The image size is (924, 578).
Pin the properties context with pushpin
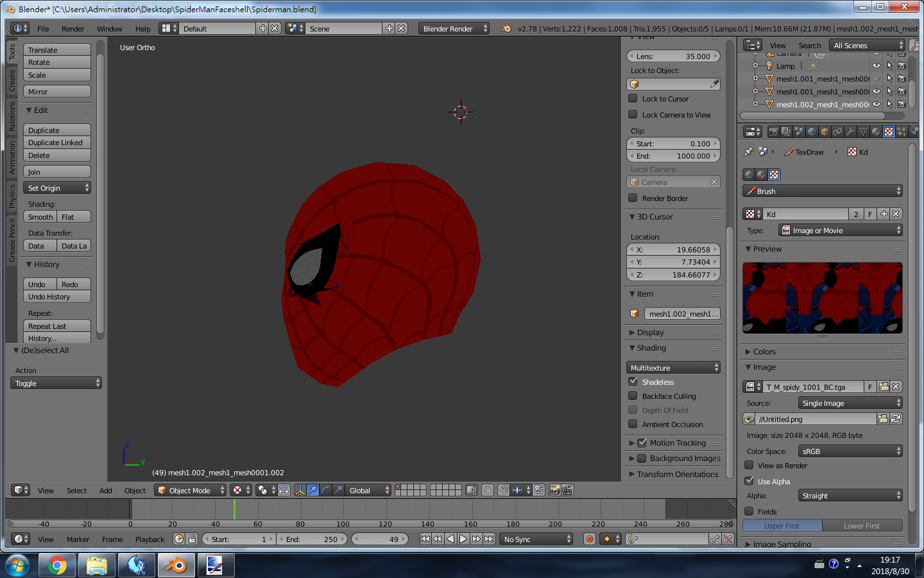[x=748, y=152]
